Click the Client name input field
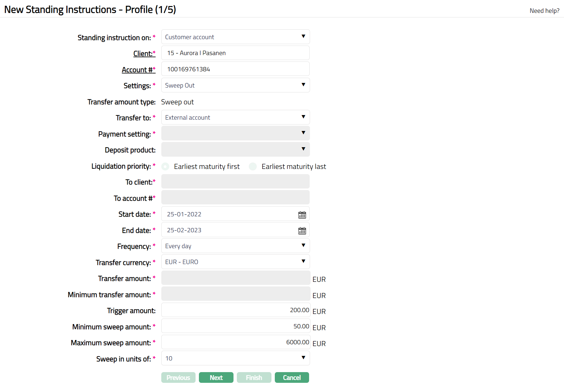Screen dimensions: 564x392 coord(235,53)
